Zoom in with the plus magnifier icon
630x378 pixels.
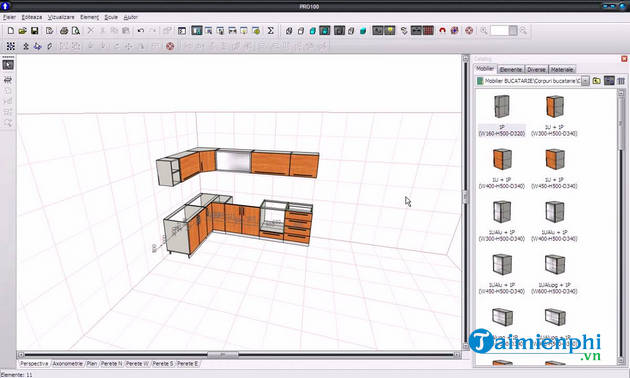[x=484, y=31]
